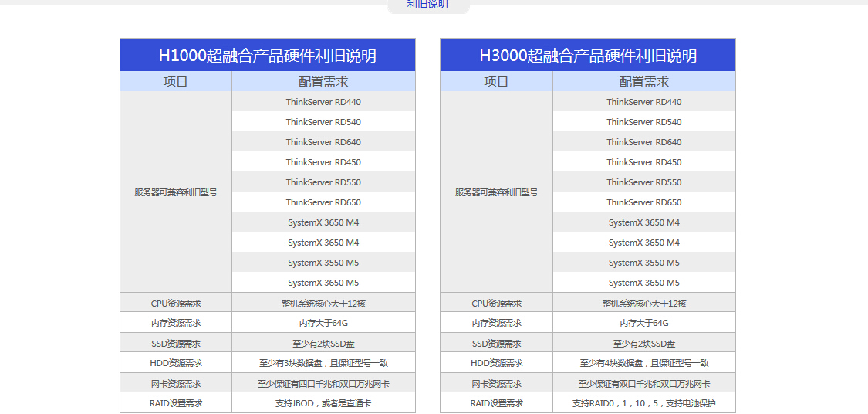Click 至少有2块SSD盘 in the H1000 table

[323, 343]
